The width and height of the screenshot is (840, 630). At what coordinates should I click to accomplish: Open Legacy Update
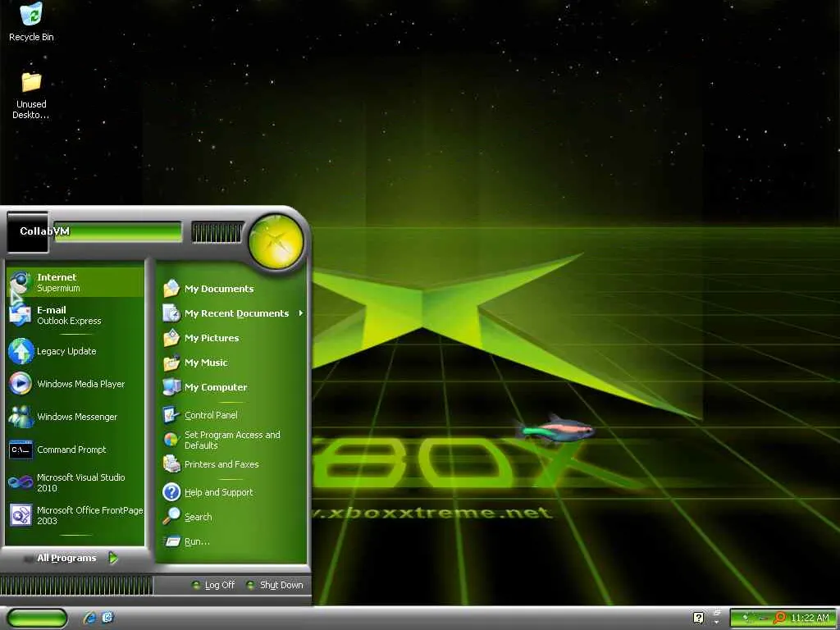75,351
